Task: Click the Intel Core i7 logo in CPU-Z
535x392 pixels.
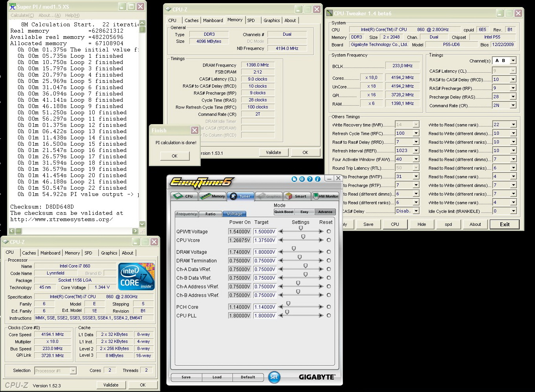Action: click(137, 277)
